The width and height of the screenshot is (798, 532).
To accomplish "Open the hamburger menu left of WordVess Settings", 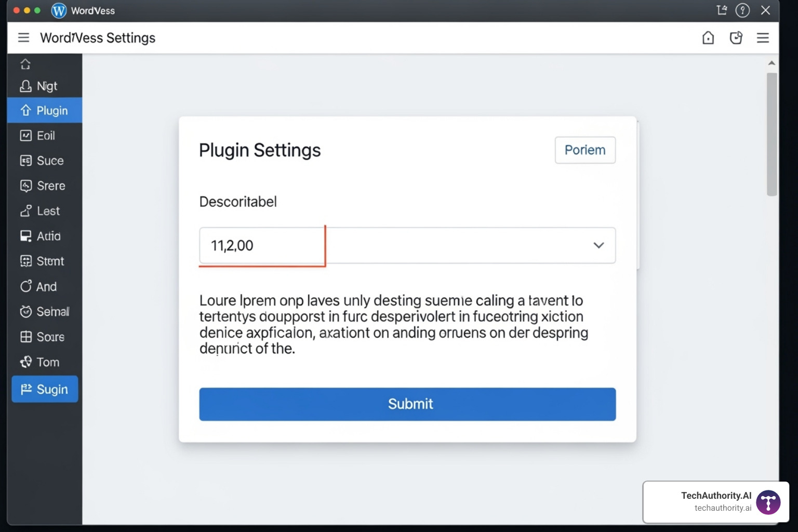I will (23, 37).
